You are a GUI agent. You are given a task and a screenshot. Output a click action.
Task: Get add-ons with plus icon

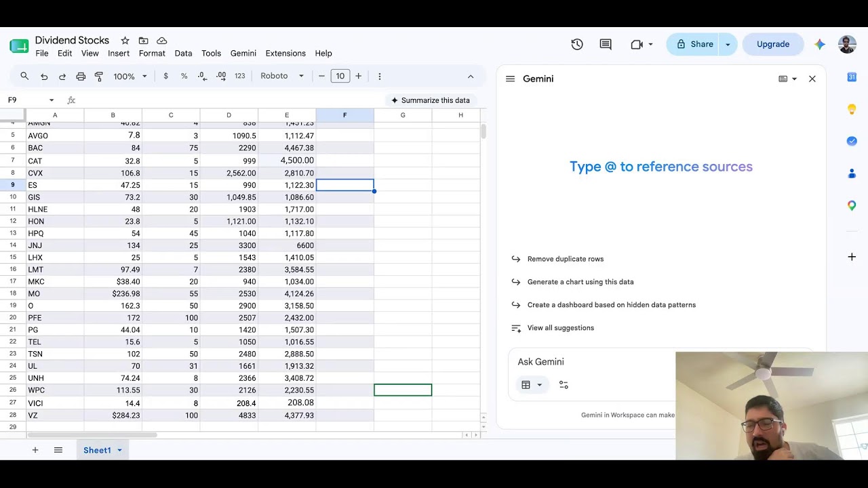pos(852,257)
